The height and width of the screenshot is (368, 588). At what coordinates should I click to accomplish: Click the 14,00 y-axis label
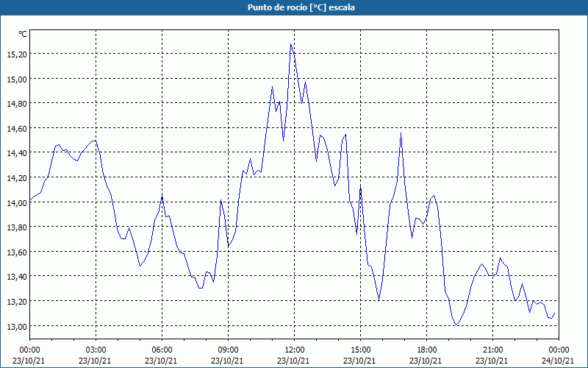coord(17,202)
